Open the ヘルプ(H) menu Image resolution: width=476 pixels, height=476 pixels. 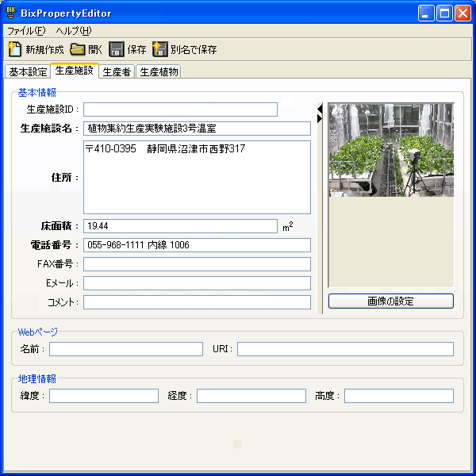[x=74, y=31]
